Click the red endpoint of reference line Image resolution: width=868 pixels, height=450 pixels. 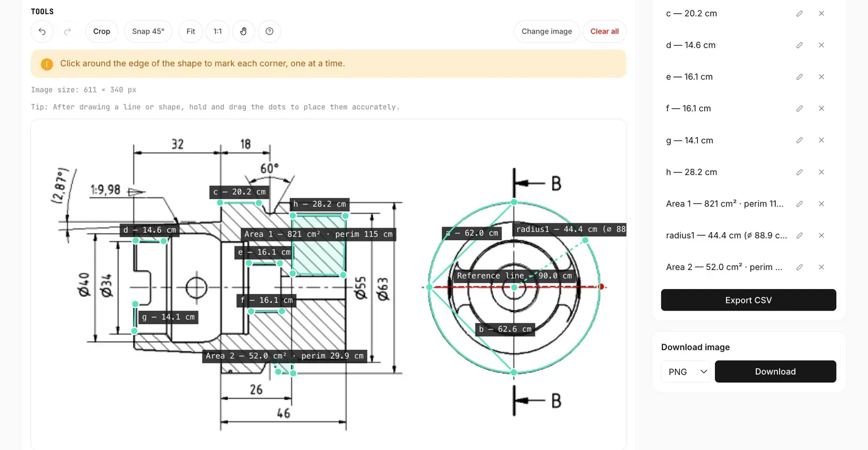coord(601,287)
